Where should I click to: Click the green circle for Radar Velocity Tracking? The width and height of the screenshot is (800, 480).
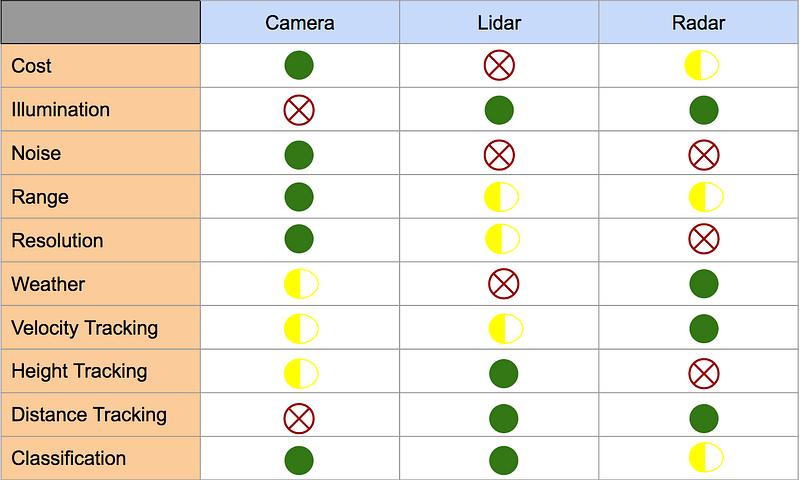[704, 329]
